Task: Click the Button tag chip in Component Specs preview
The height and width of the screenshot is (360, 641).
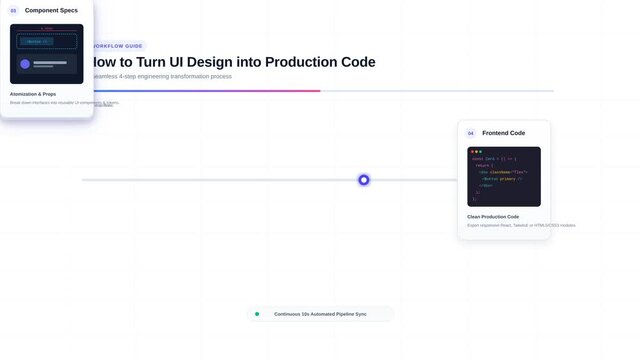Action: 37,42
